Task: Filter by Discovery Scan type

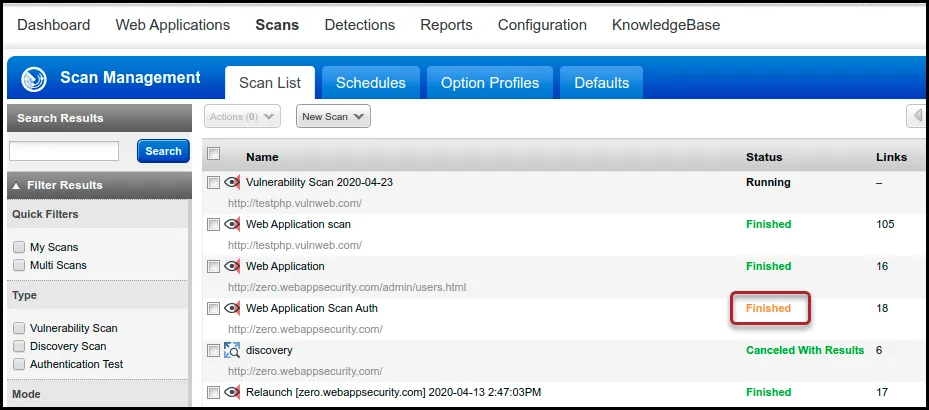Action: [x=19, y=346]
